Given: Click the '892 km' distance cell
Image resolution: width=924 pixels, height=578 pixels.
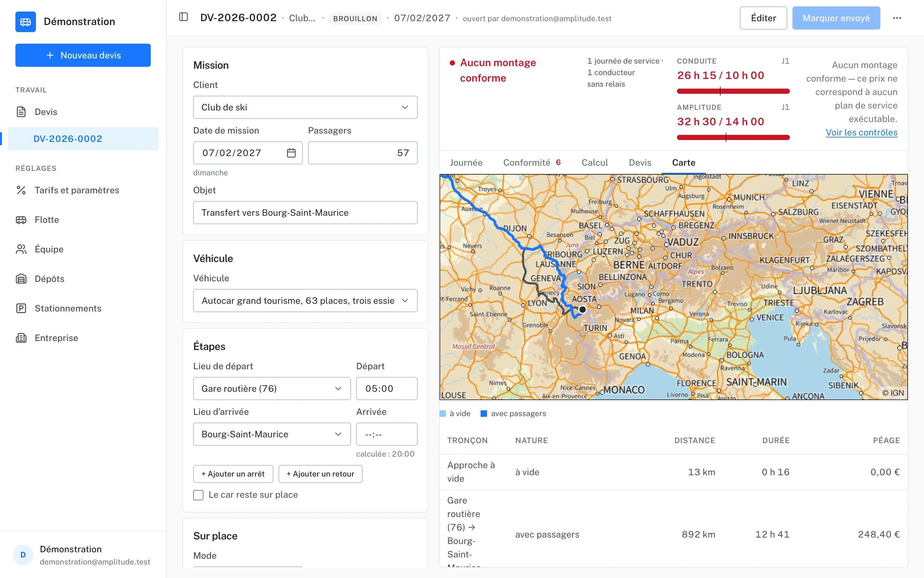Looking at the screenshot, I should tap(698, 534).
